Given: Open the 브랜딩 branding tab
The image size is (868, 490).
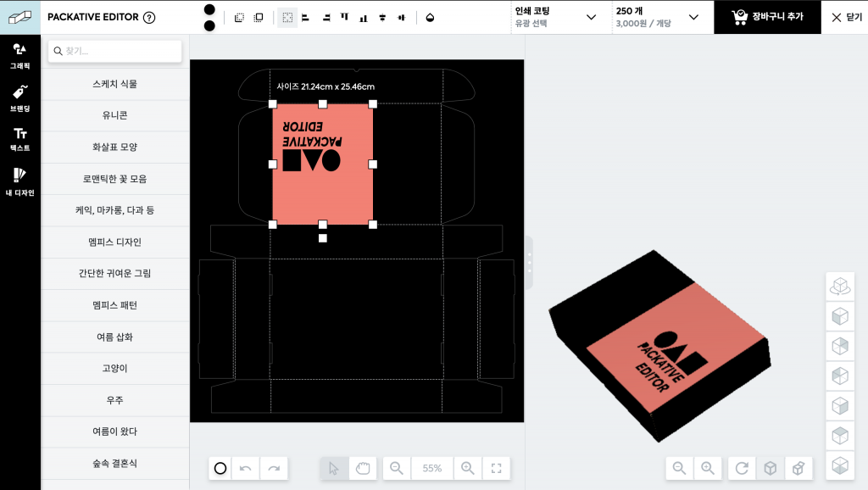Looking at the screenshot, I should (x=20, y=98).
